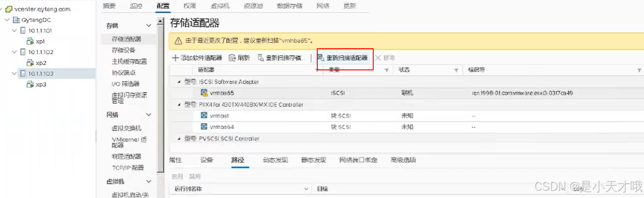The height and width of the screenshot is (198, 644).
Task: Open the 资源池 tab
Action: pos(254,6)
